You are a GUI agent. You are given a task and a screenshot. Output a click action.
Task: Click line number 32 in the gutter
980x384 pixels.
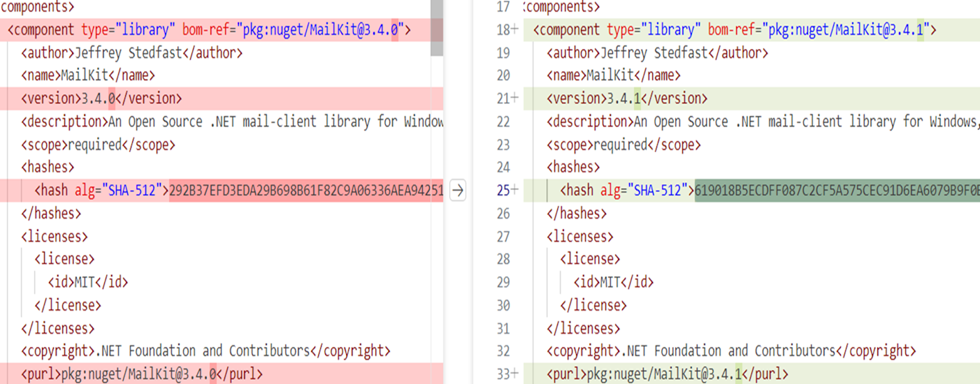click(503, 350)
